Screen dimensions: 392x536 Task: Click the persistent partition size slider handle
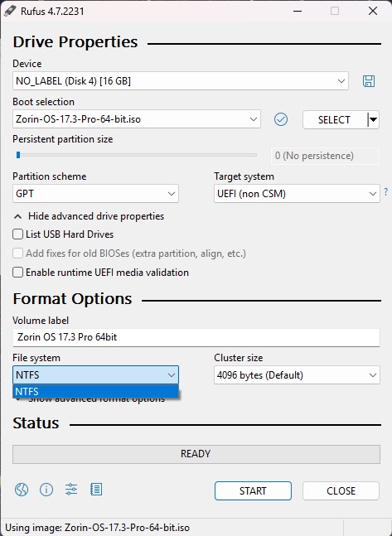click(x=18, y=155)
